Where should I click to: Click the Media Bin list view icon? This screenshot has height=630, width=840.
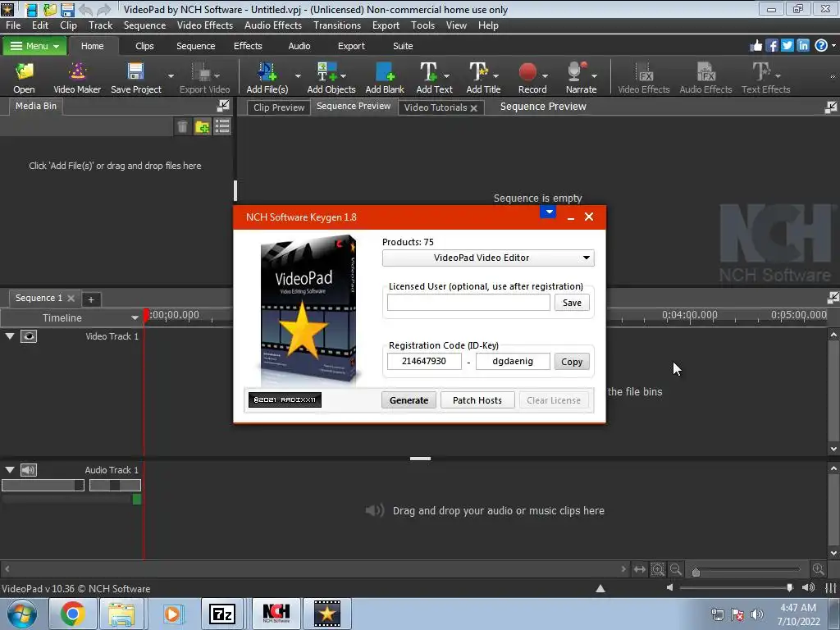pyautogui.click(x=221, y=126)
